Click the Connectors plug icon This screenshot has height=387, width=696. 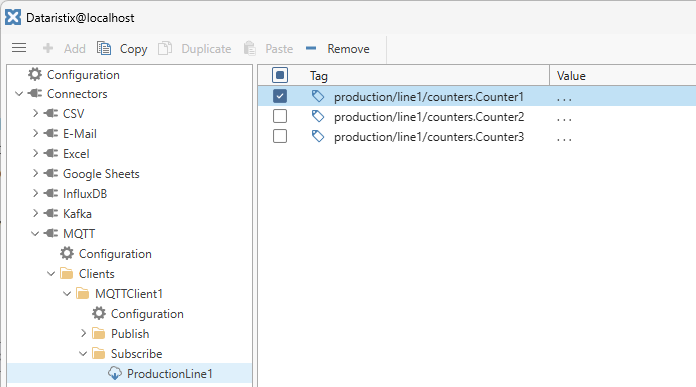35,94
